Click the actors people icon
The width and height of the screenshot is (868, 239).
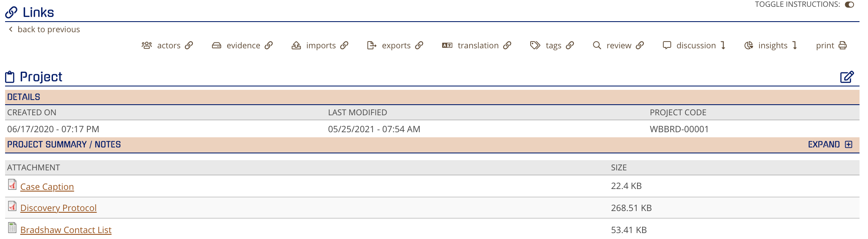pos(147,45)
